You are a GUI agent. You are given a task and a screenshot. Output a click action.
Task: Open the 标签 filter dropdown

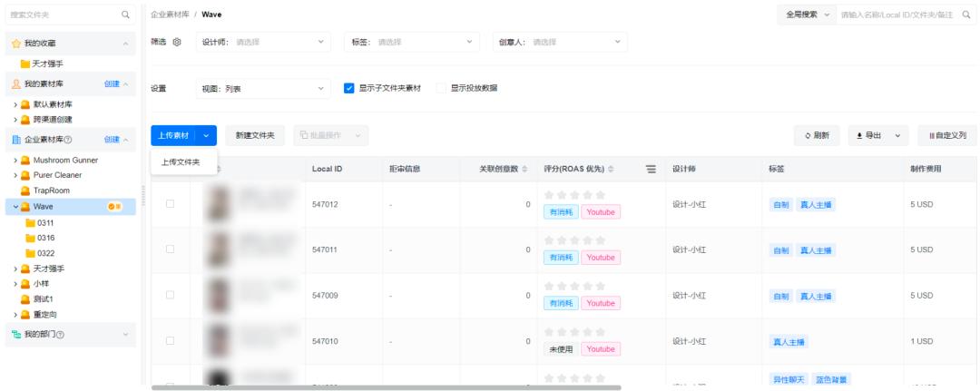tap(412, 42)
